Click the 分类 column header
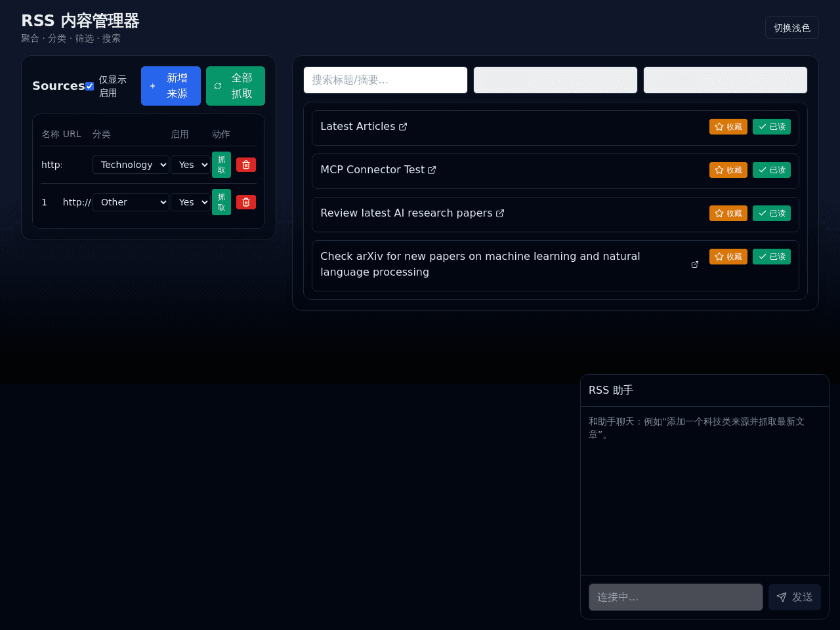 [x=102, y=135]
